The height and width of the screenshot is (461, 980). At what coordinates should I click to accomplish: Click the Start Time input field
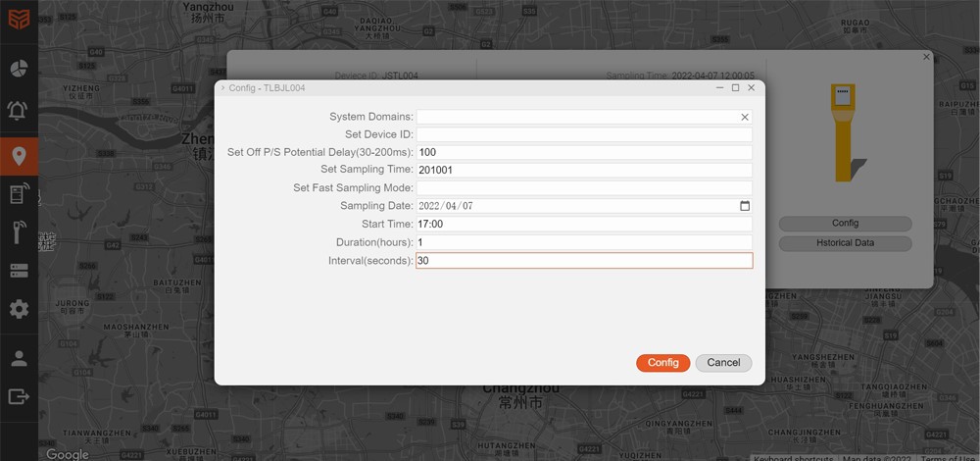click(583, 224)
